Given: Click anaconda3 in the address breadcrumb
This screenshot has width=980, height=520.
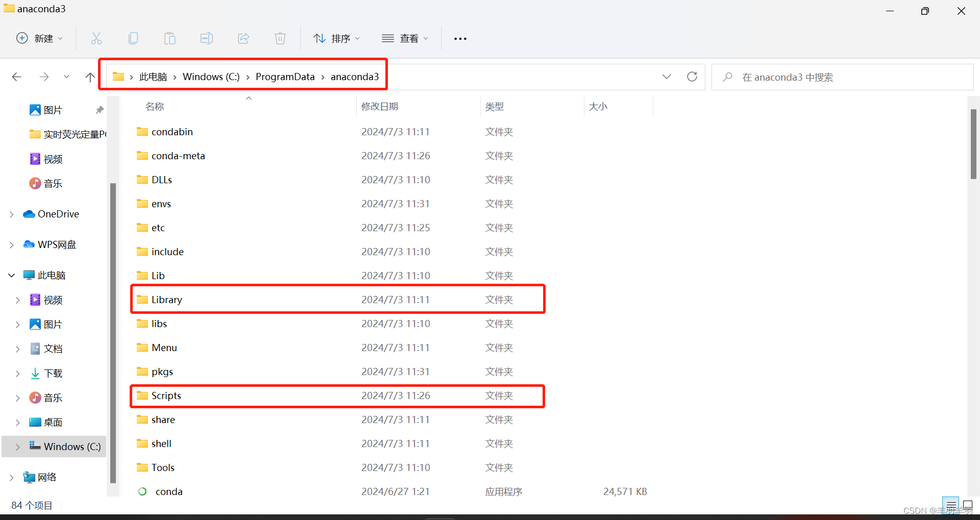Looking at the screenshot, I should tap(355, 77).
